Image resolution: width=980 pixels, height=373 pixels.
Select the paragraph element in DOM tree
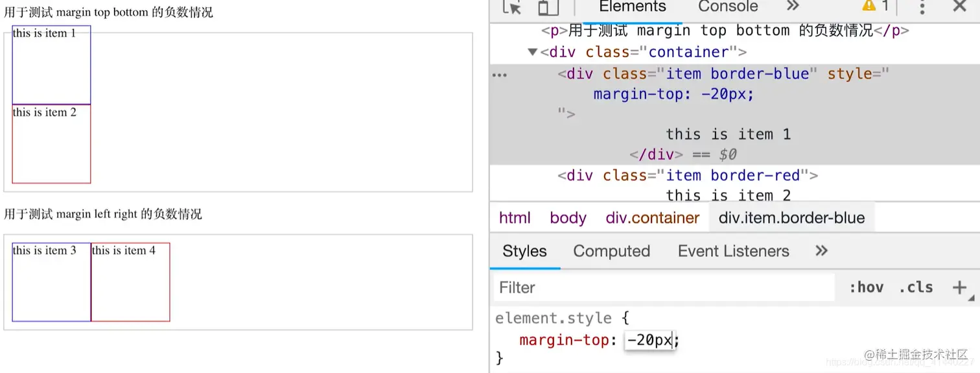pos(725,30)
